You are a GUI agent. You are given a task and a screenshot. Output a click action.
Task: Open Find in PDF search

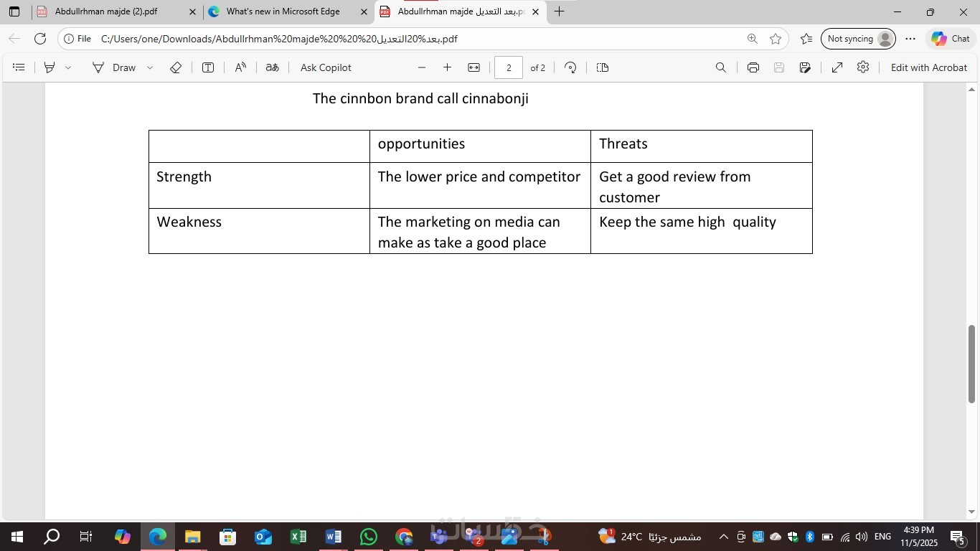tap(721, 67)
